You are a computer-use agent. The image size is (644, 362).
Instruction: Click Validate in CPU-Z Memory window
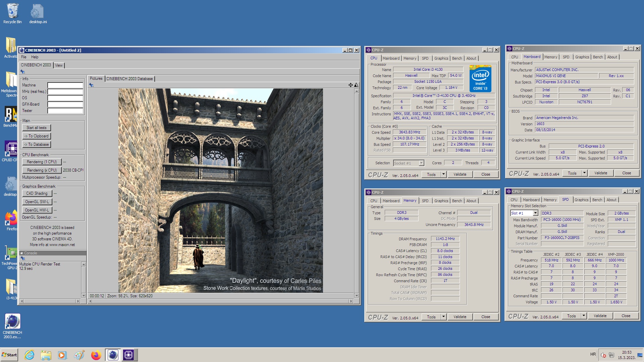(460, 317)
